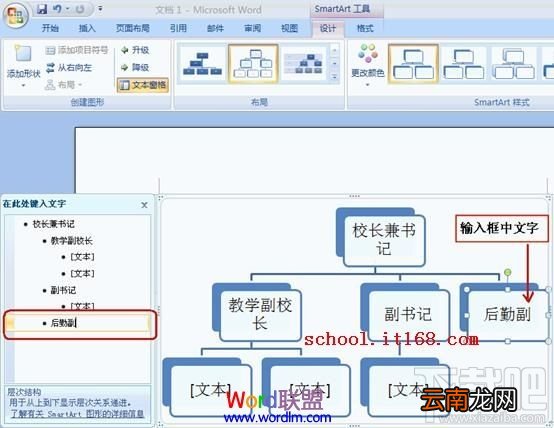Save document via Quick Access save icon
Viewport: 554px width, 428px height.
coord(42,9)
